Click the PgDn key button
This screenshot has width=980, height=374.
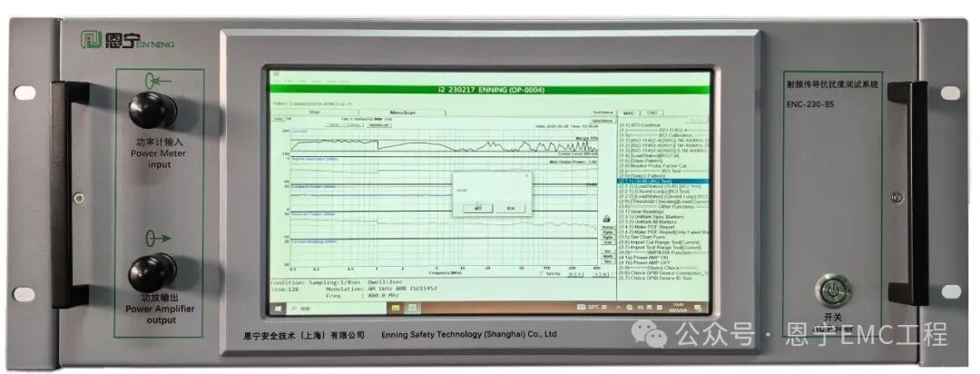(608, 237)
